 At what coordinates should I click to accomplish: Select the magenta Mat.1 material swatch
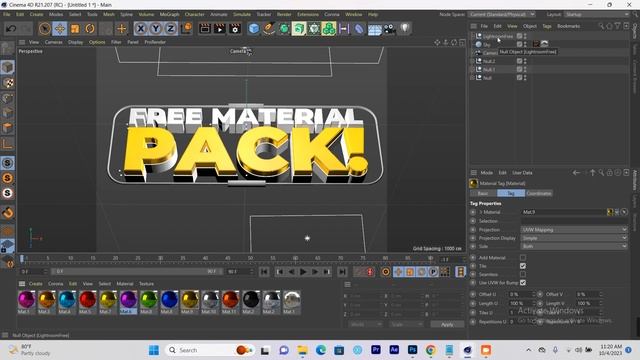[x=26, y=302]
